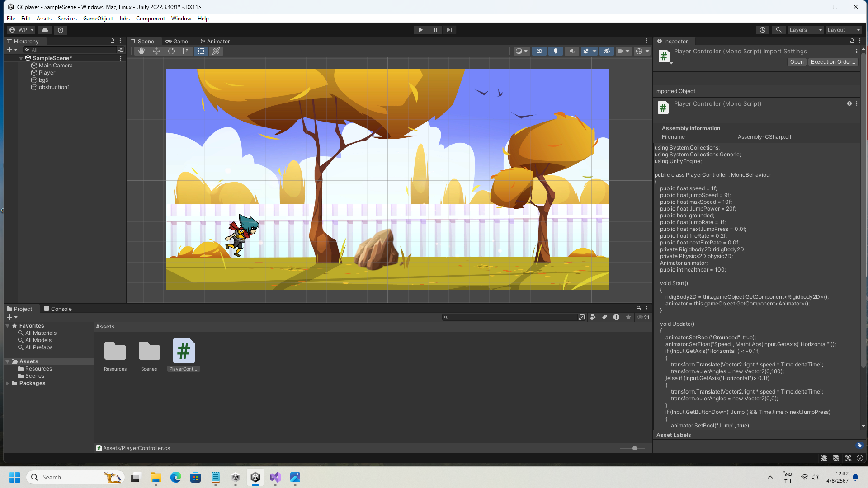Select the Move tool
This screenshot has width=868, height=488.
click(156, 51)
